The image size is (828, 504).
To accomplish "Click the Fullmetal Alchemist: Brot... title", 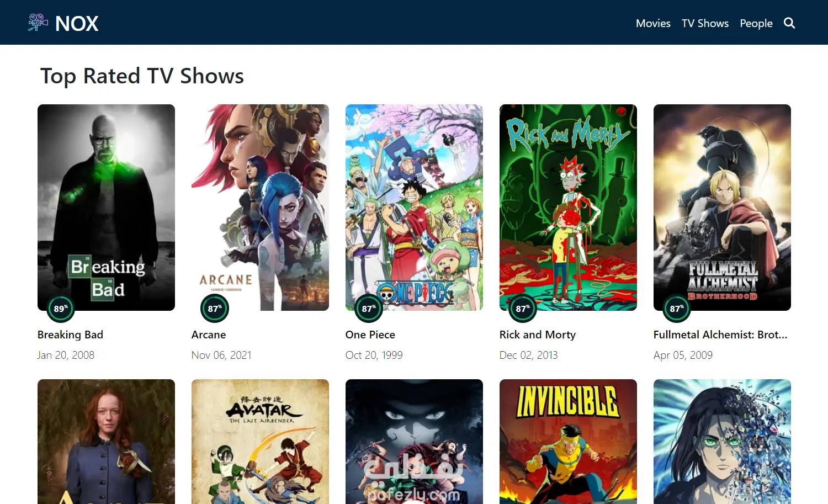I will [720, 335].
